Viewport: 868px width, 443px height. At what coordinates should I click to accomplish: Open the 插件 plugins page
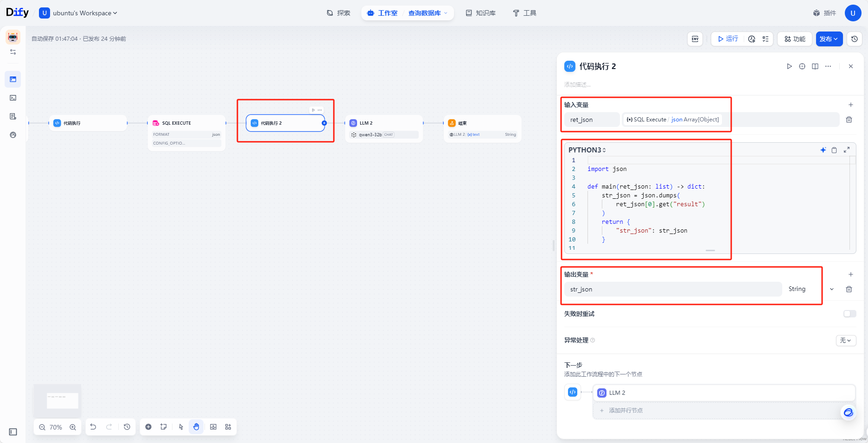tap(824, 13)
